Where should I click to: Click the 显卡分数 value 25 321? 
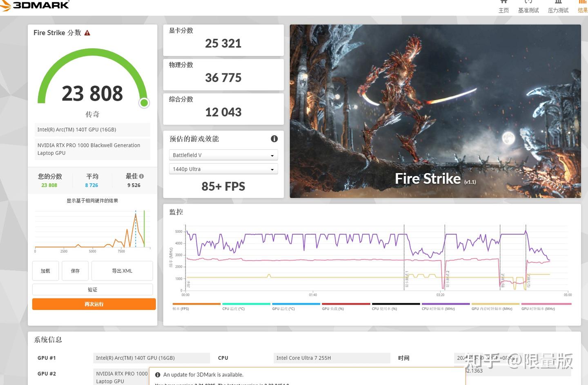[x=223, y=43]
